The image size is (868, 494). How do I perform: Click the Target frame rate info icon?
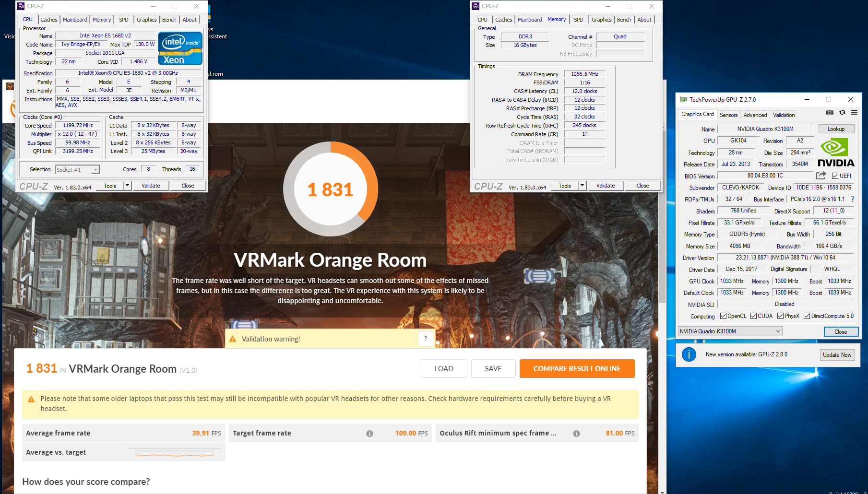point(369,434)
